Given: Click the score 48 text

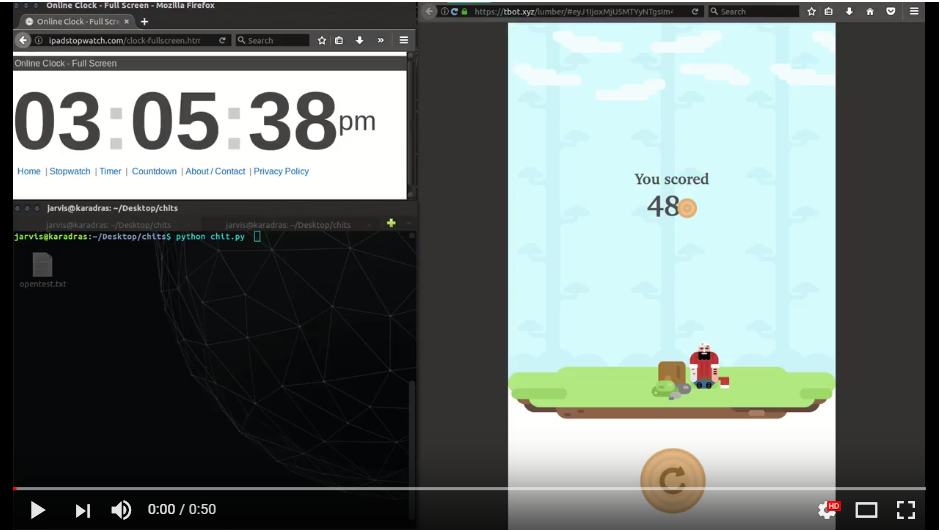Looking at the screenshot, I should tap(662, 206).
